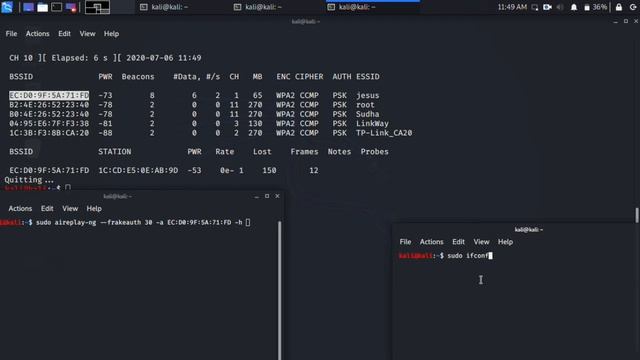Click highlighted BSSID EC:D0:9F:5A:71:FD in the network table
Image resolution: width=640 pixels, height=360 pixels.
point(49,95)
